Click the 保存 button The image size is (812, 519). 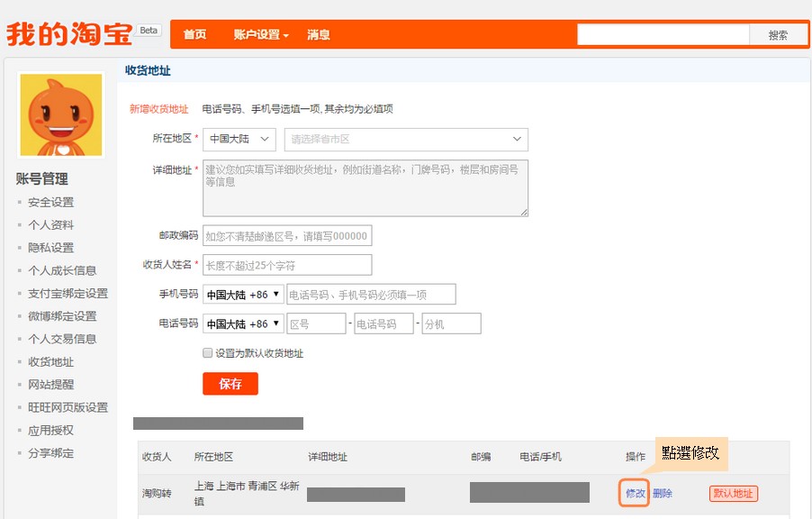pos(230,384)
